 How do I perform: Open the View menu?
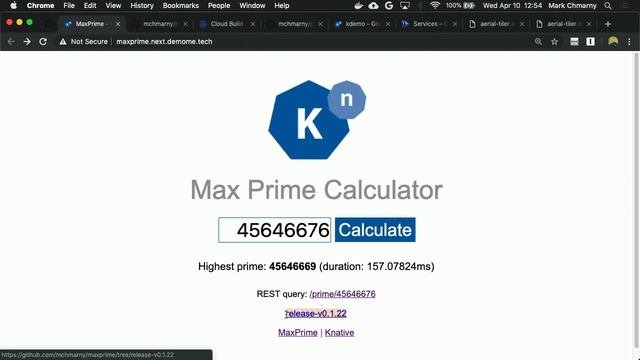click(x=113, y=6)
